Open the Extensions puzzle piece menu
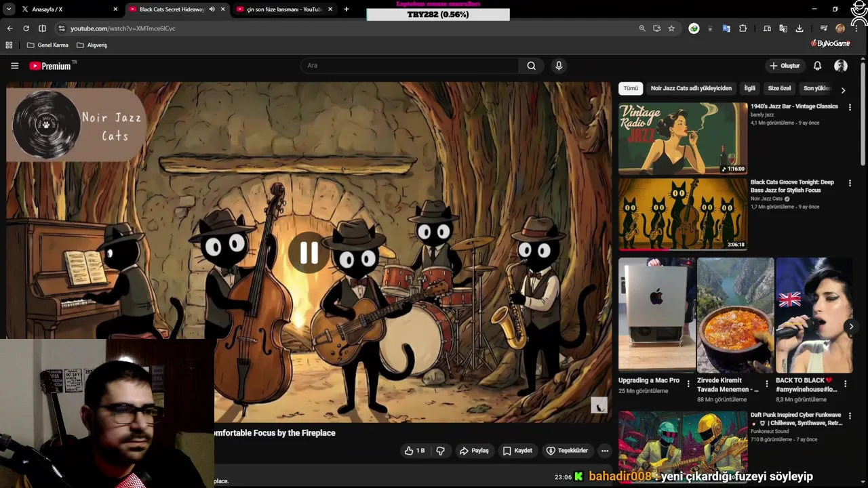 [743, 28]
